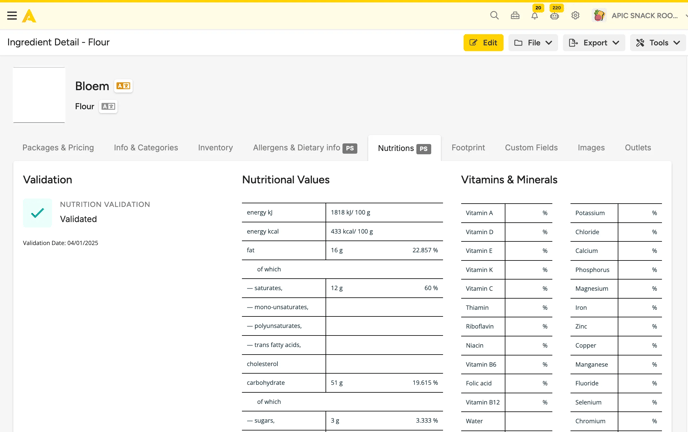Open APIC SNACK ROO account dropdown
688x432 pixels.
(640, 16)
